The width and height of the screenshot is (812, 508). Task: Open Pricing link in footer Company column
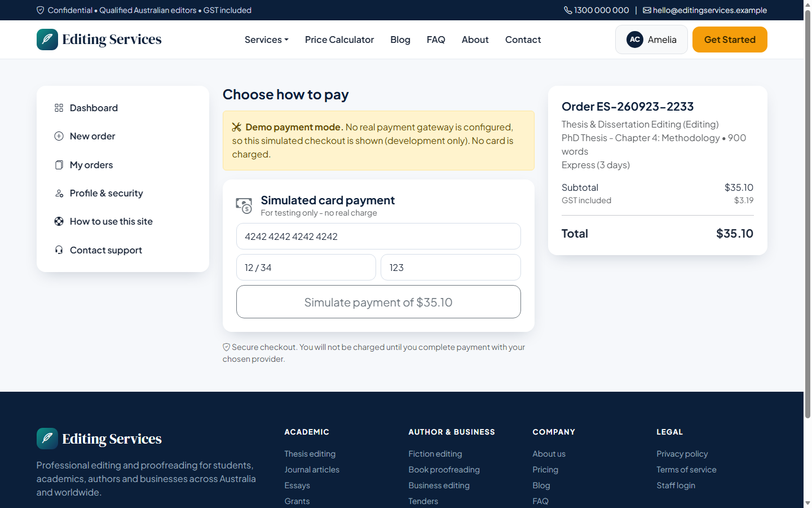coord(545,470)
